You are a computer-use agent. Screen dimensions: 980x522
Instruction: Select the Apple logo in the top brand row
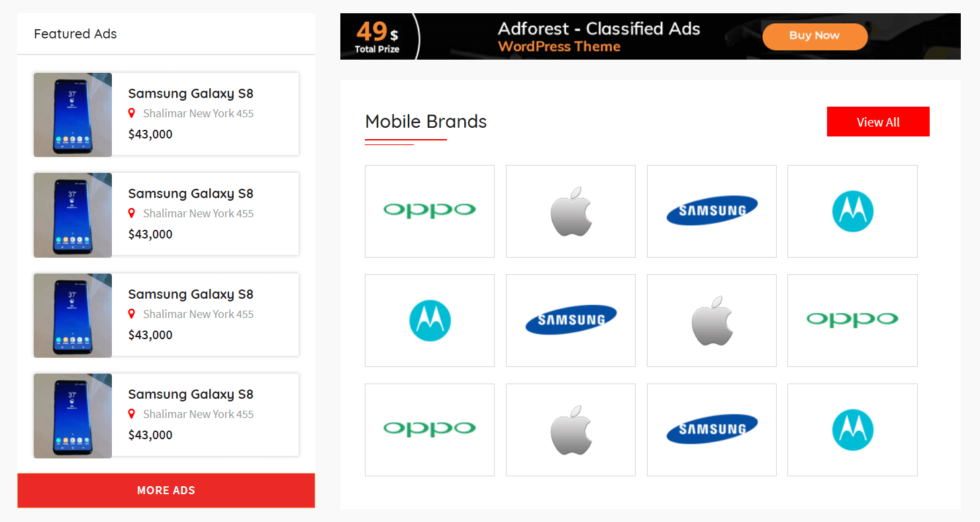(570, 211)
